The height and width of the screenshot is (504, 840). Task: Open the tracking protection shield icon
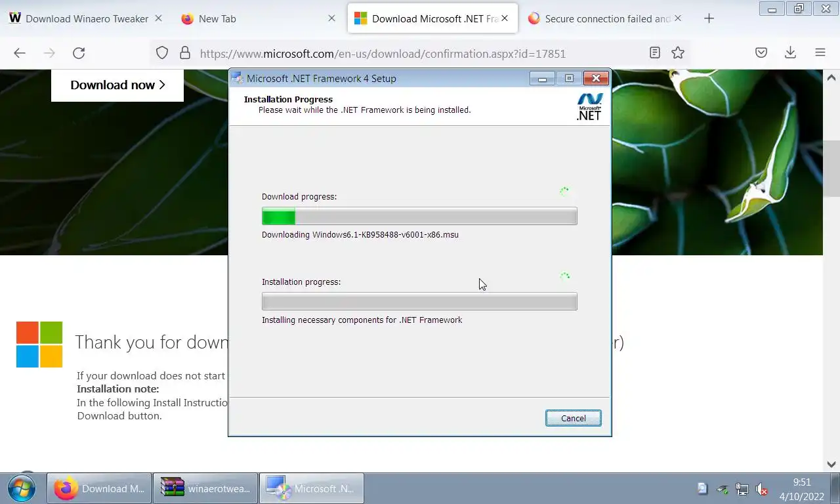[162, 53]
